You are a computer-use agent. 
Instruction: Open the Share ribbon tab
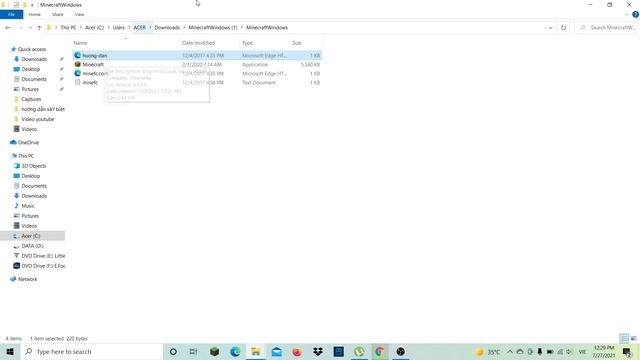[x=58, y=14]
